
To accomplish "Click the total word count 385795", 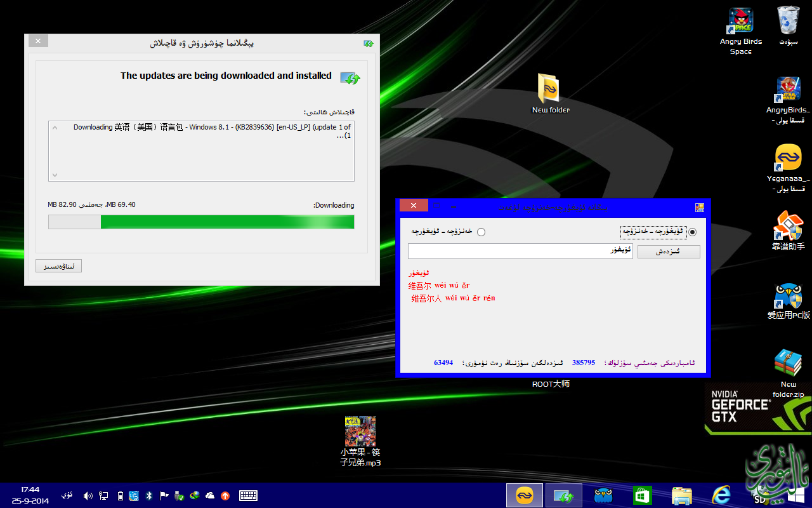I will pos(584,363).
